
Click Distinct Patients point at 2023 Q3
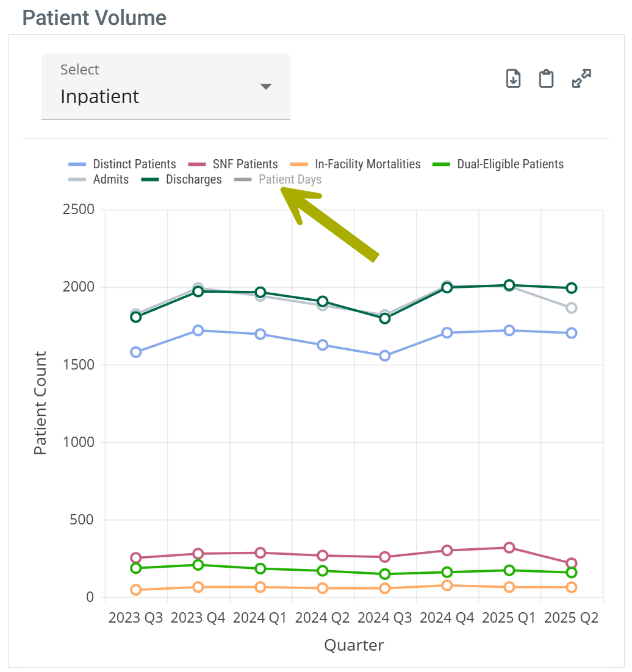pos(136,352)
